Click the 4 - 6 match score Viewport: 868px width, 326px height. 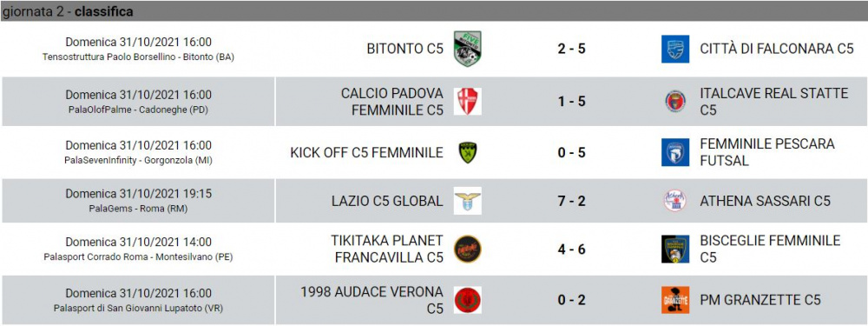571,249
